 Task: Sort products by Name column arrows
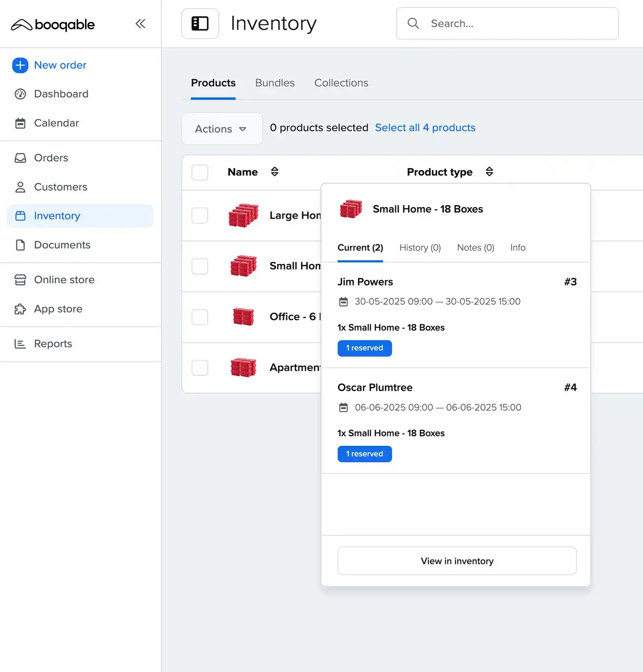275,172
